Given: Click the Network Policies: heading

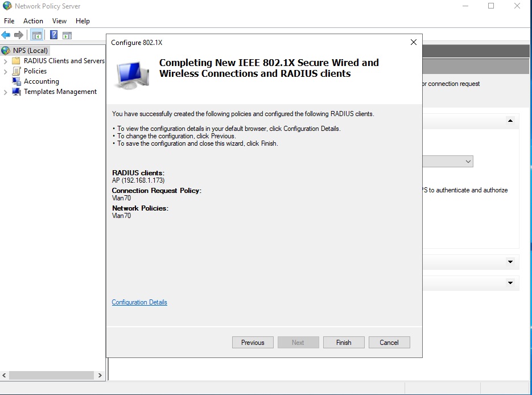Looking at the screenshot, I should tap(140, 208).
